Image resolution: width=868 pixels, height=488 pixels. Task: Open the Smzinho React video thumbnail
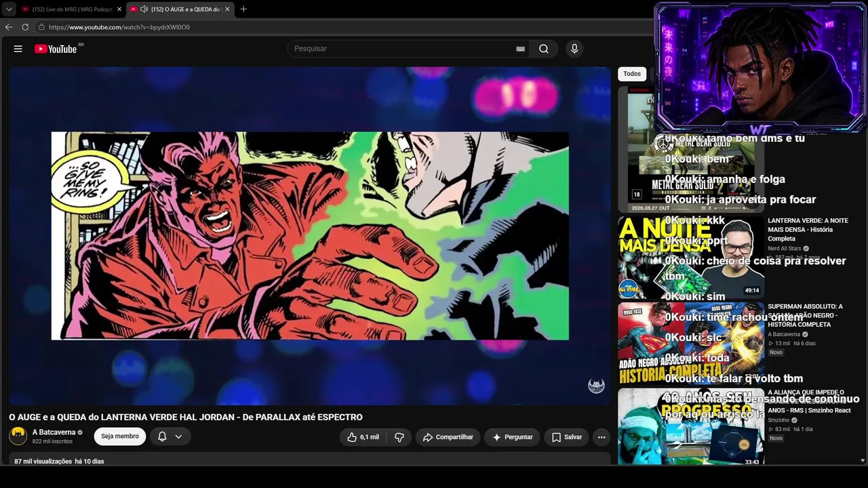[691, 427]
